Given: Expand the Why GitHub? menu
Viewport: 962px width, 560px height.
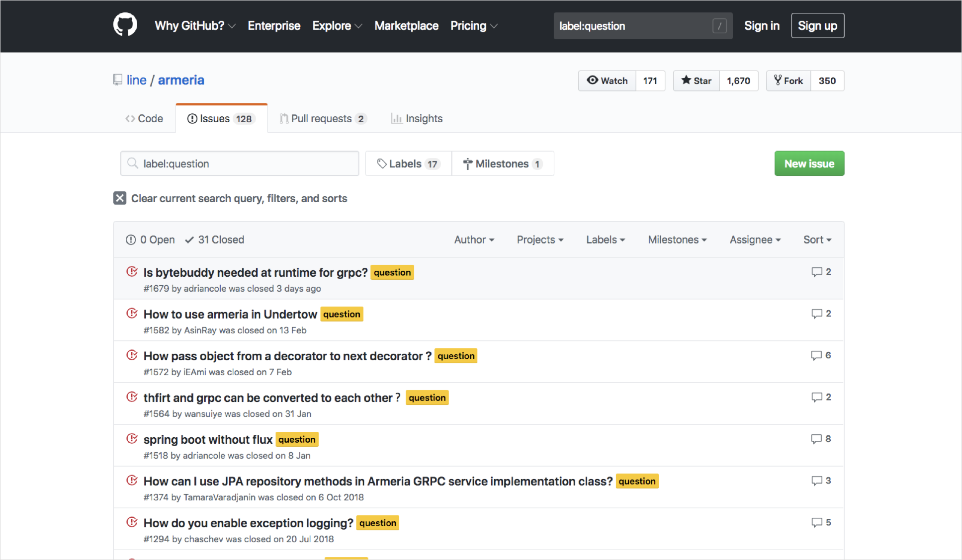Looking at the screenshot, I should click(x=195, y=26).
